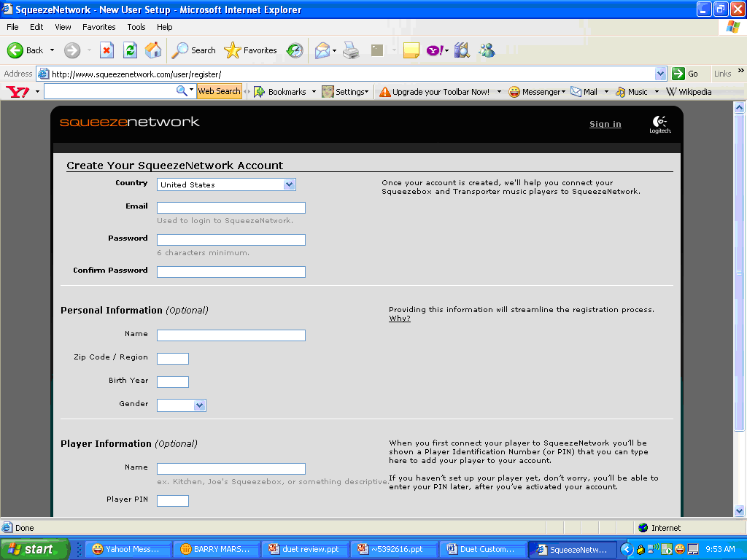747x560 pixels.
Task: Click the Back navigation button
Action: (26, 50)
